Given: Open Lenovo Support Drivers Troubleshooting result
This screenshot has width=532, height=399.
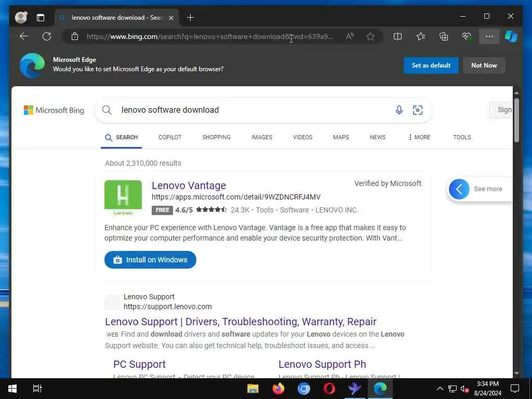Looking at the screenshot, I should coord(241,322).
